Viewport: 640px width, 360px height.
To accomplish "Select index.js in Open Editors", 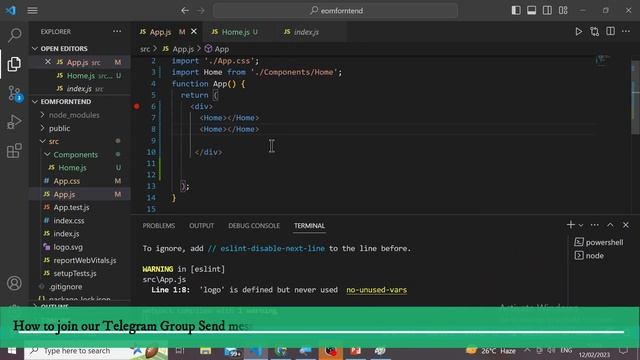I will click(79, 89).
